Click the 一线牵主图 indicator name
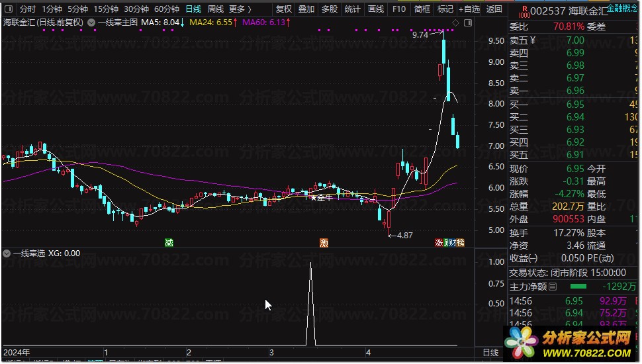Screen dimensions: 642x364 117,23
